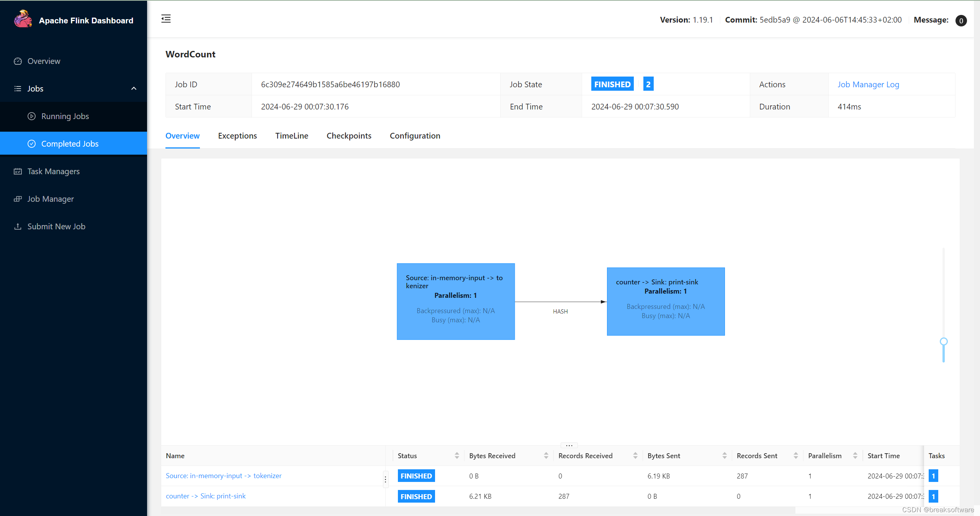980x516 pixels.
Task: Click FINISHED status in the tokenizer row
Action: click(416, 476)
